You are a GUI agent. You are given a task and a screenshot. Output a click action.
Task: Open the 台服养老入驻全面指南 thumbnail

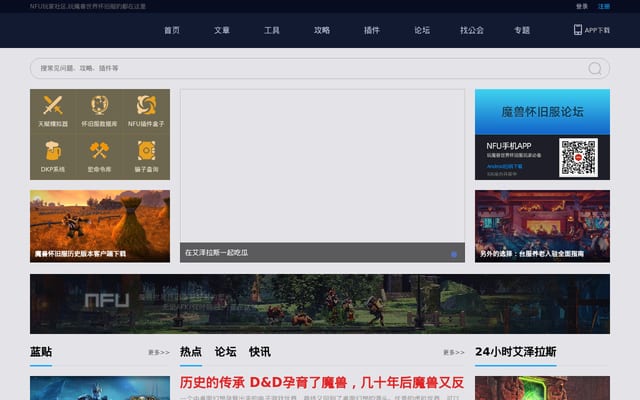(542, 226)
